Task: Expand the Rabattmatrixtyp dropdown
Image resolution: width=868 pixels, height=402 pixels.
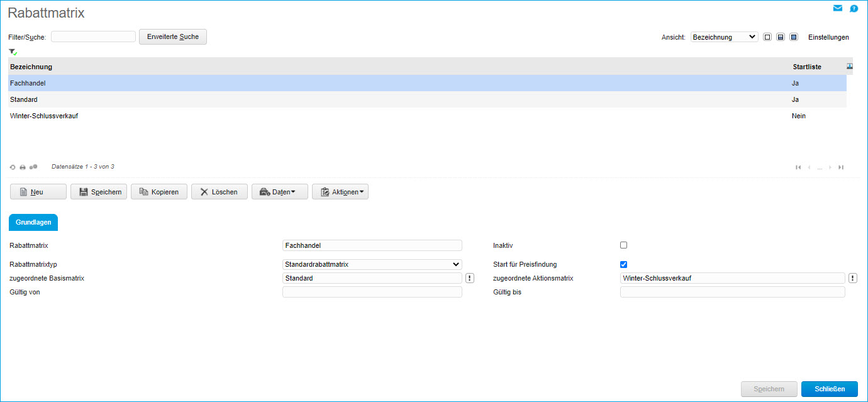Action: (x=372, y=264)
